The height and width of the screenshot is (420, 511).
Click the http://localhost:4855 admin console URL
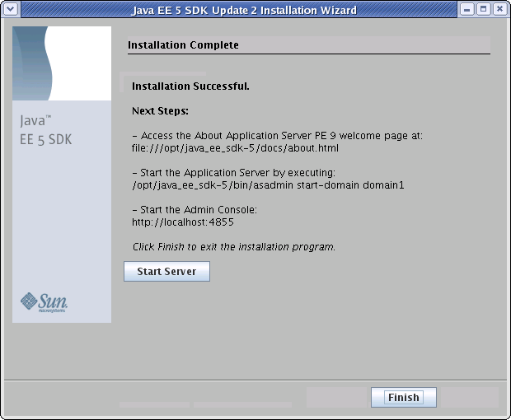tap(182, 222)
